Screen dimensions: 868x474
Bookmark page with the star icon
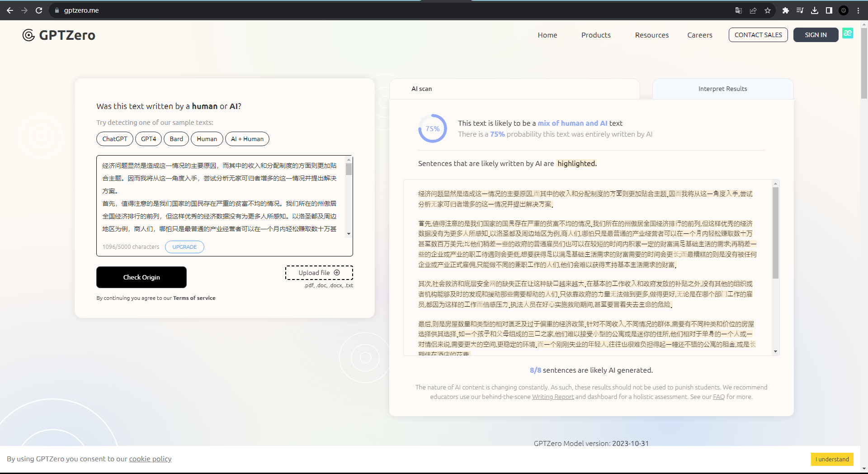[x=768, y=10]
